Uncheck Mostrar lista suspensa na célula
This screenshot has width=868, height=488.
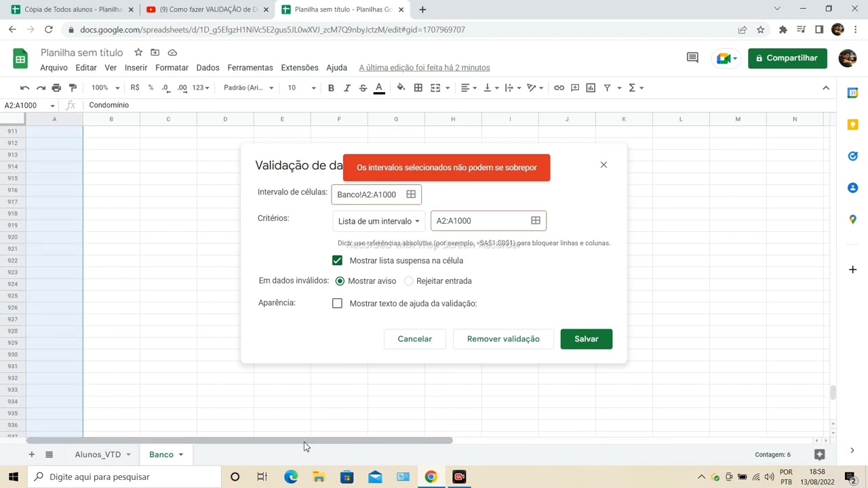tap(337, 260)
